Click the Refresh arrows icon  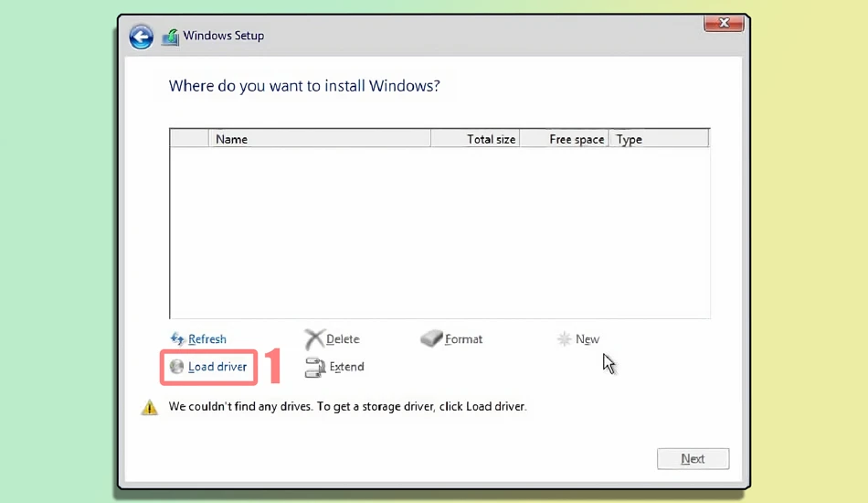click(177, 338)
